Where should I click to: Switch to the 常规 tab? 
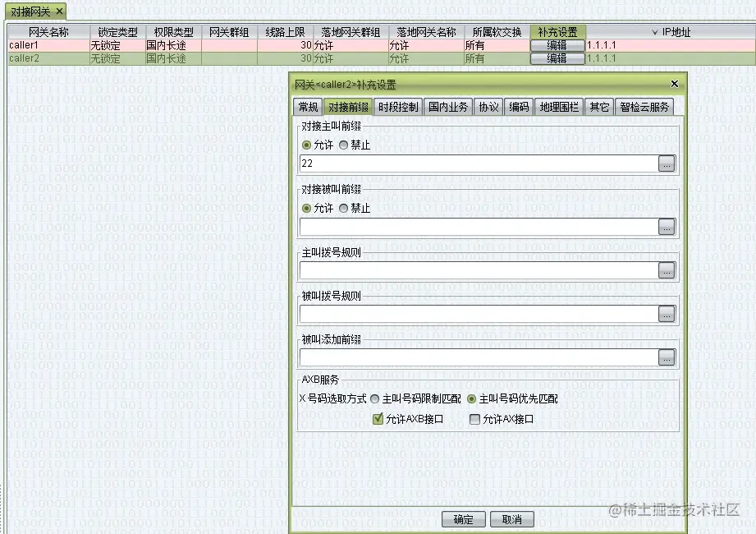point(308,107)
